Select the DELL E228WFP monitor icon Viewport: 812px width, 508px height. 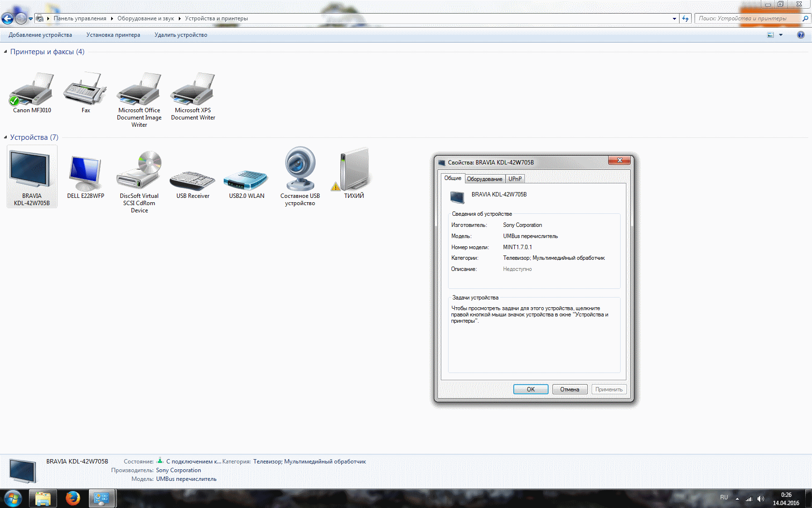86,173
